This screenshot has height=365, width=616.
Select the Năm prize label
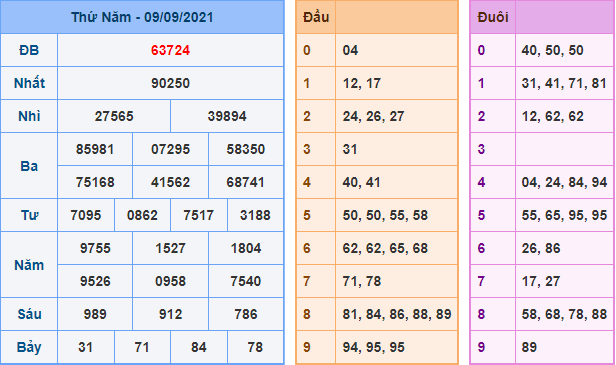click(29, 265)
